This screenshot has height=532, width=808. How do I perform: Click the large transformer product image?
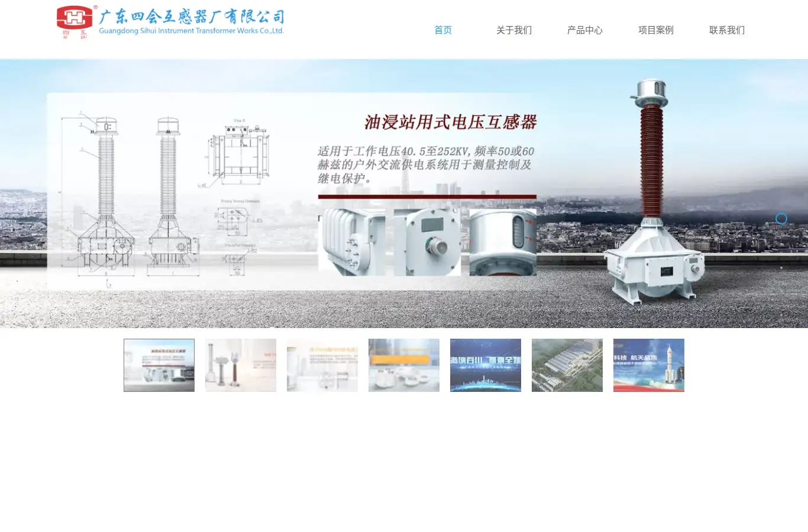655,192
